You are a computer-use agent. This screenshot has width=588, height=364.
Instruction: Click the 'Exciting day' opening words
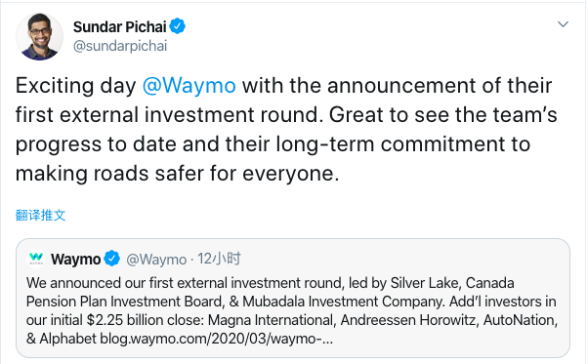click(x=75, y=85)
